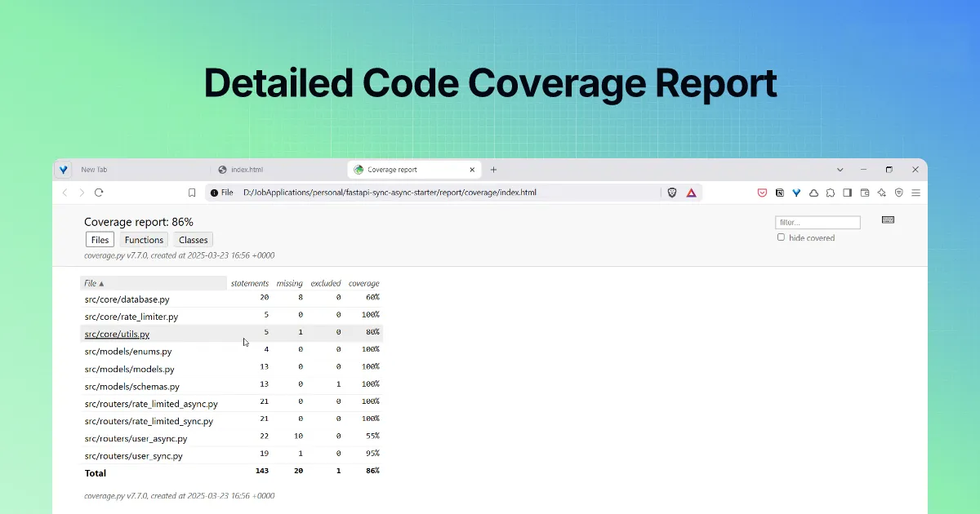This screenshot has height=514, width=980.
Task: Open the tab search dropdown chevron
Action: (x=840, y=170)
